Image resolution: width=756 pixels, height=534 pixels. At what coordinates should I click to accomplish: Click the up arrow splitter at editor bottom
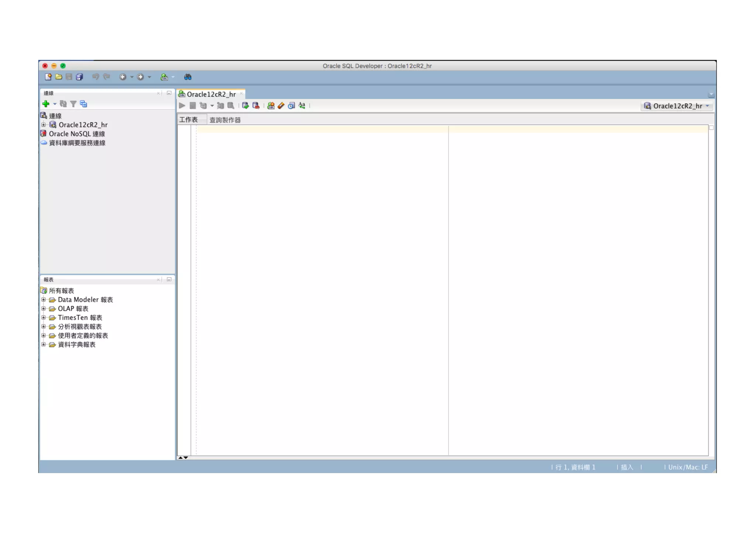(181, 458)
